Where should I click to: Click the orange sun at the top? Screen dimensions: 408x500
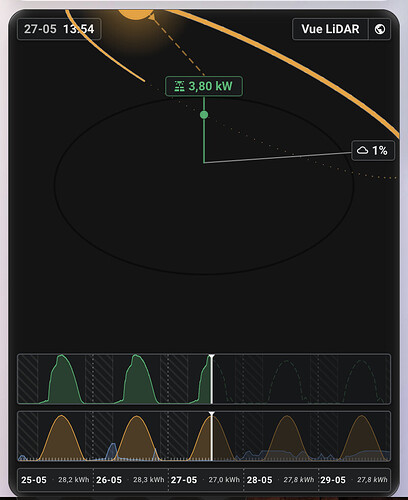(136, 14)
